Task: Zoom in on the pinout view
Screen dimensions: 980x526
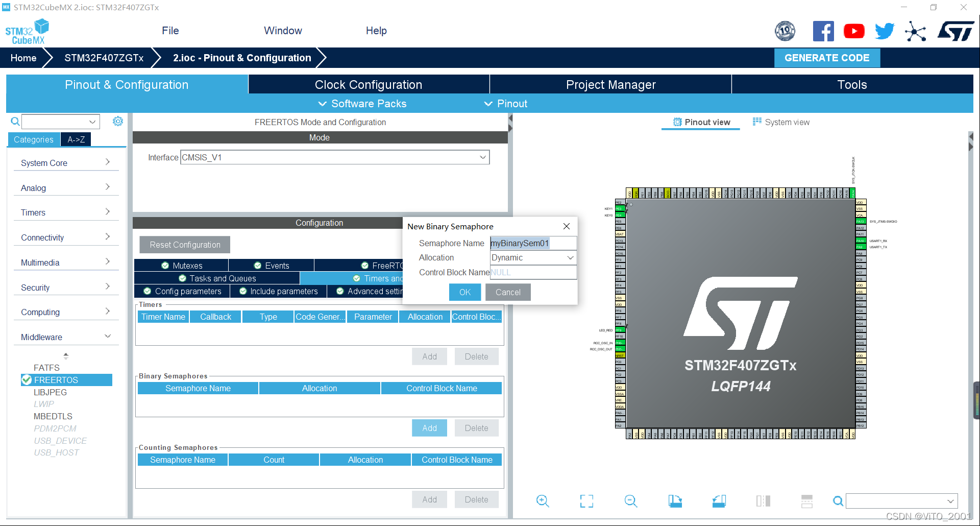Action: [x=543, y=501]
